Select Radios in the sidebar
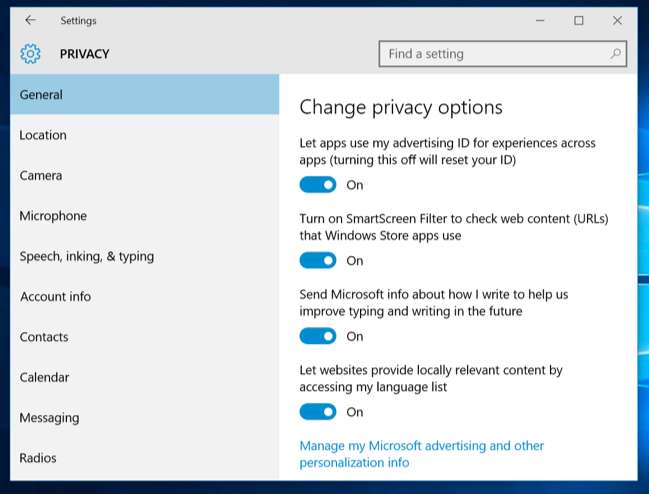The height and width of the screenshot is (494, 649). point(38,458)
